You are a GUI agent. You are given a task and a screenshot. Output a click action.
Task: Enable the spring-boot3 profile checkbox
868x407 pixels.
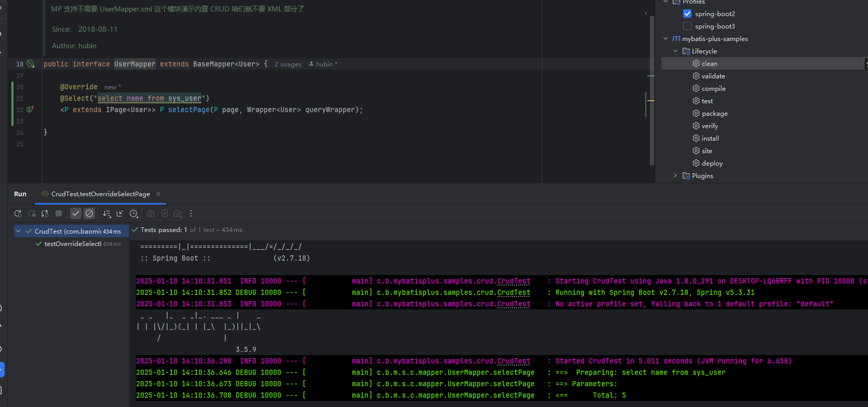(x=687, y=26)
